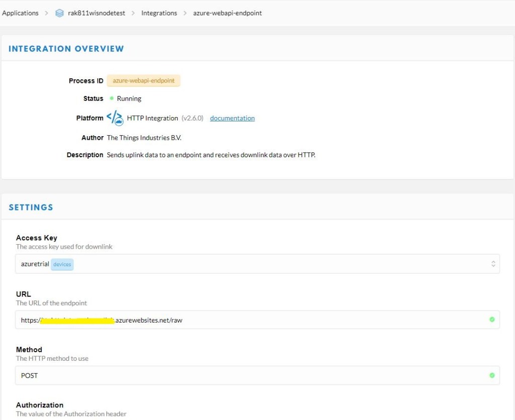Select azure-webapi-endpoint breadcrumb item

click(227, 13)
